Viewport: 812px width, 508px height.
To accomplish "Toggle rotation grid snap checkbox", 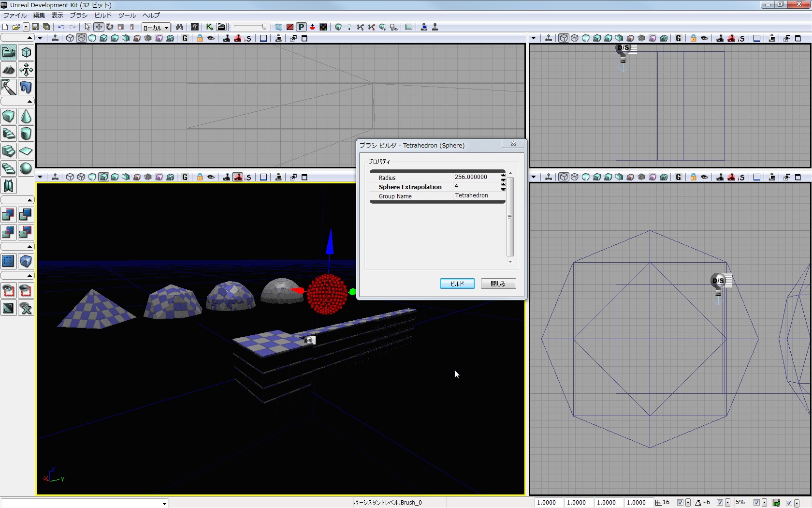I will [720, 503].
